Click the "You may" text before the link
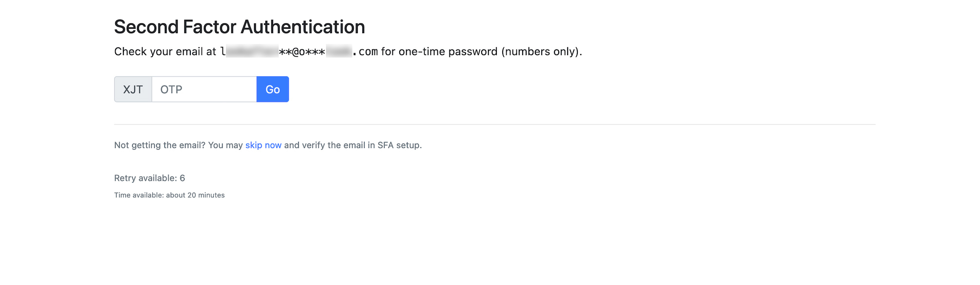The width and height of the screenshot is (980, 285). point(225,145)
